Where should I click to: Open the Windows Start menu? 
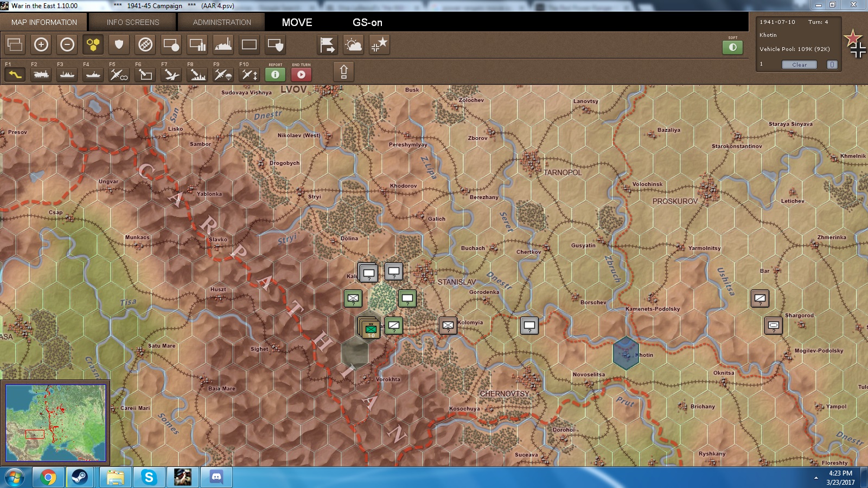[15, 478]
